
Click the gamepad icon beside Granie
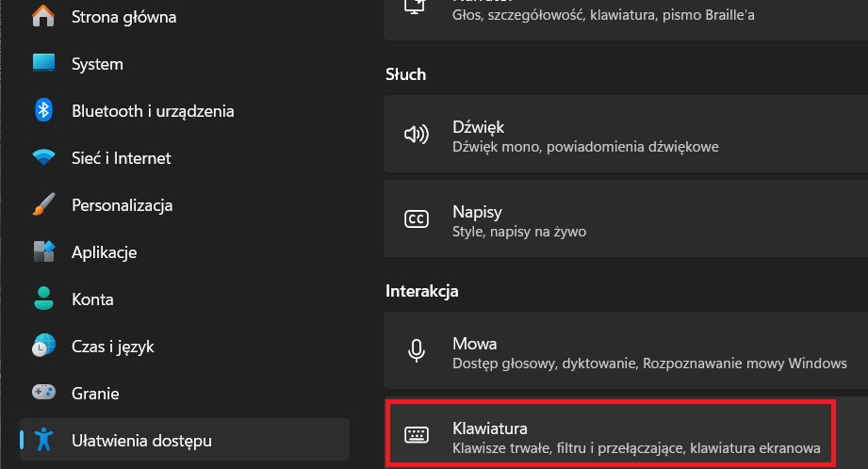point(43,394)
